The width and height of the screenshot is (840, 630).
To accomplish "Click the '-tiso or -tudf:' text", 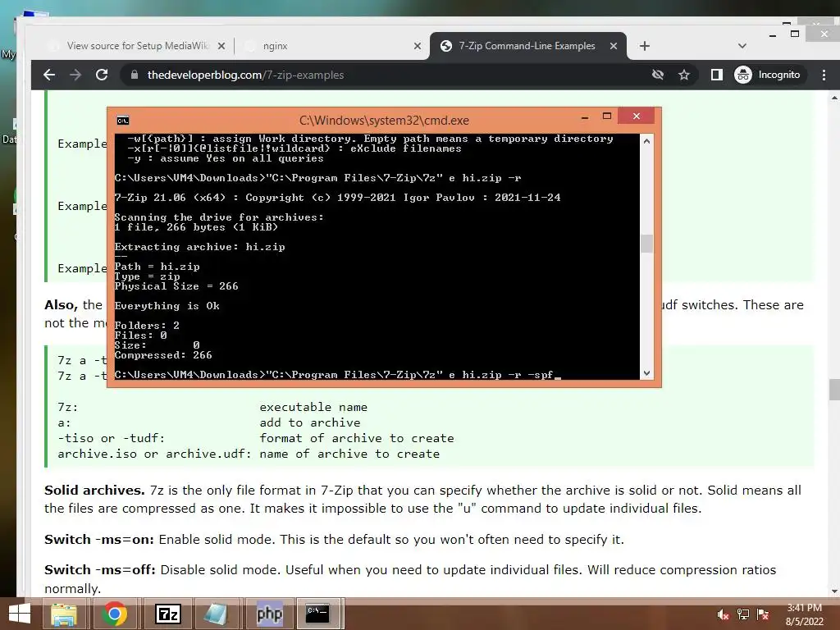I will tap(111, 438).
